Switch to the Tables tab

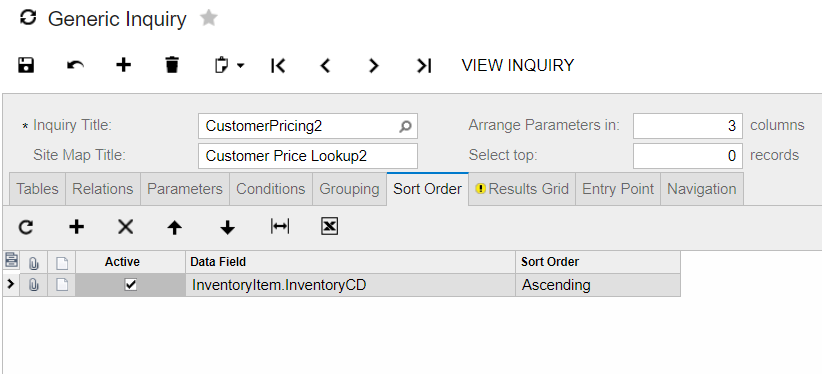(x=37, y=189)
